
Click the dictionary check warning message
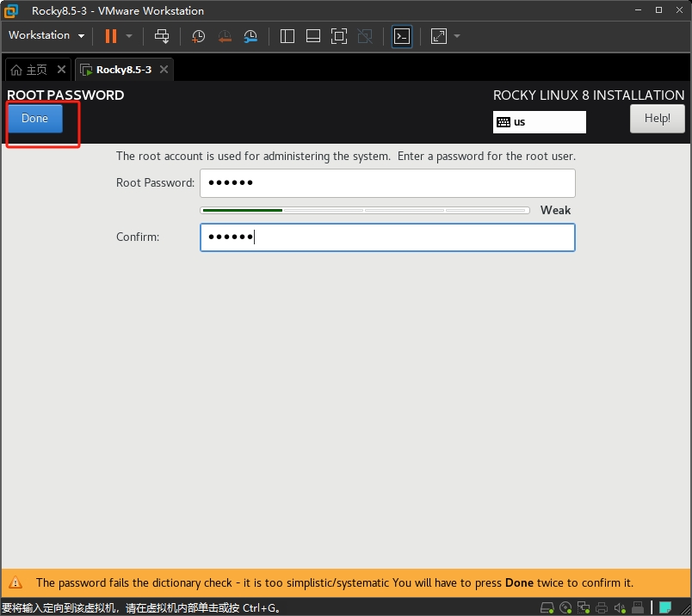click(x=335, y=583)
